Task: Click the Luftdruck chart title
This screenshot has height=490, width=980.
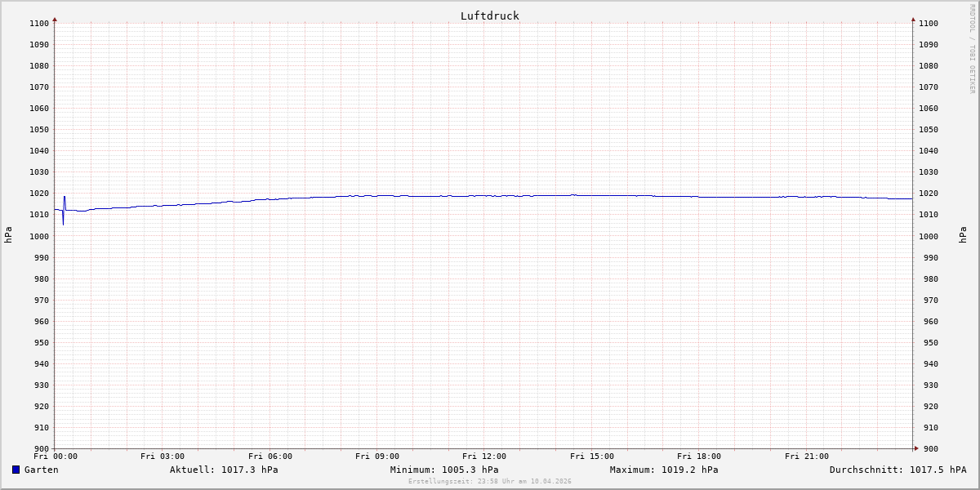Action: (489, 16)
